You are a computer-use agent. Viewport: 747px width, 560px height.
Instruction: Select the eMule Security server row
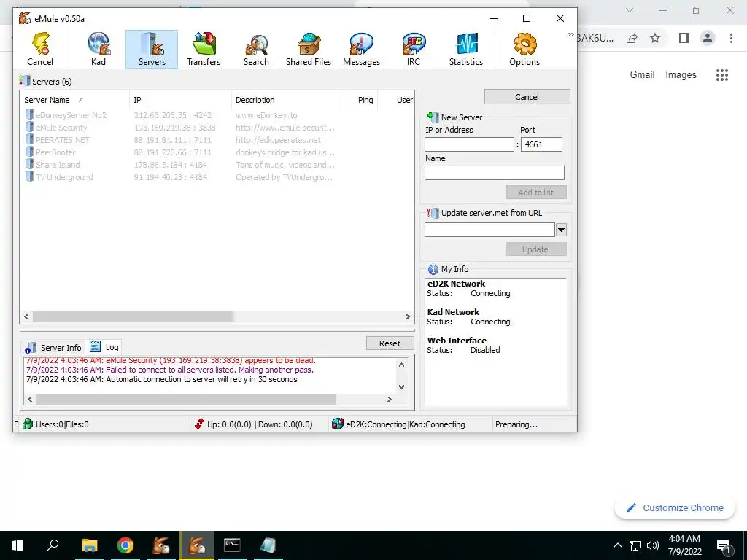pyautogui.click(x=217, y=128)
